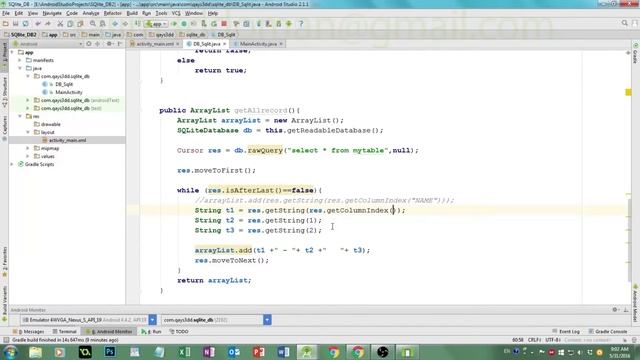Image resolution: width=640 pixels, height=360 pixels.
Task: Click the Windows Start button
Action: click(x=10, y=352)
